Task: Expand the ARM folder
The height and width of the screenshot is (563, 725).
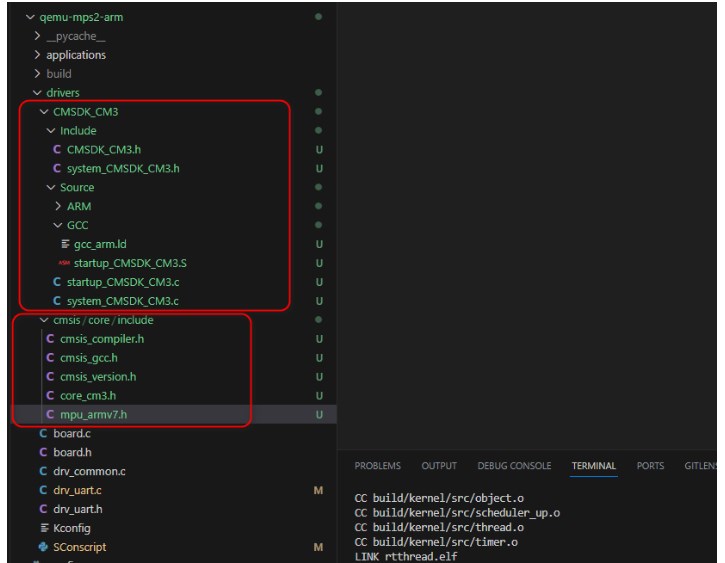Action: [58, 207]
